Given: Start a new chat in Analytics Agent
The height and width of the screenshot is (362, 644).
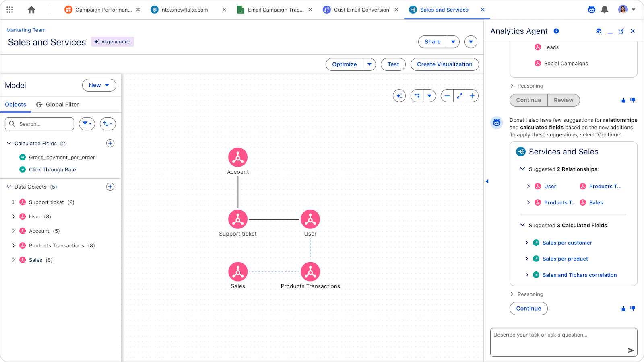Looking at the screenshot, I should coord(599,31).
